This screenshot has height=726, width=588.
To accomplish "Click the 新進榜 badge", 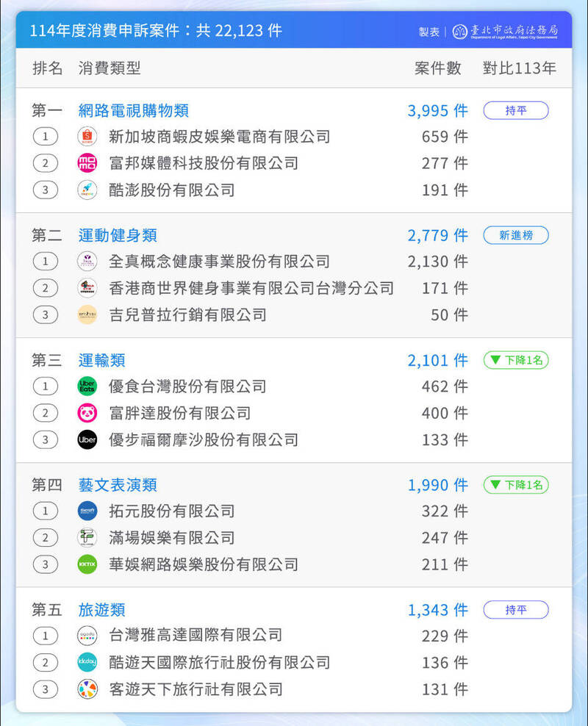I will [516, 235].
